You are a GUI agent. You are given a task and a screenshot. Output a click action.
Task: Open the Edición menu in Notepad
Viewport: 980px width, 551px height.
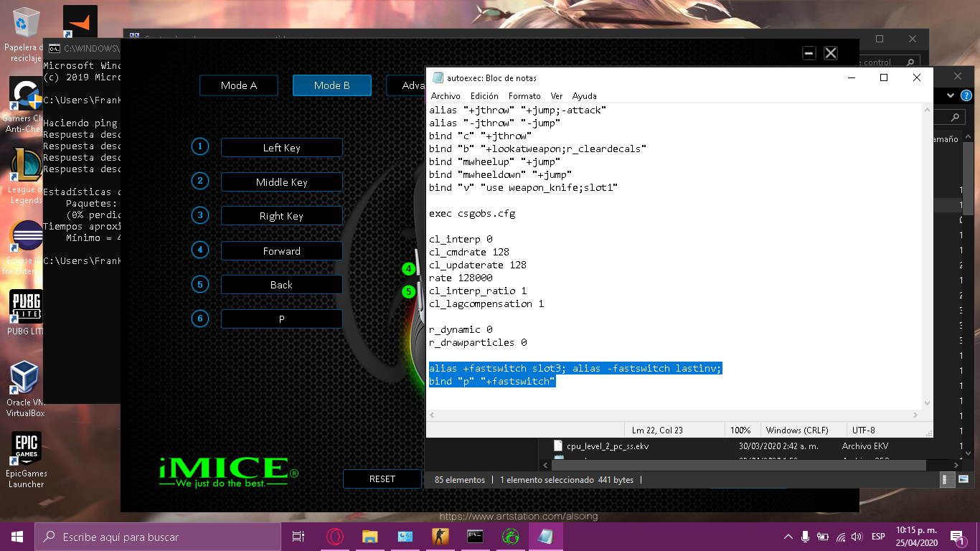484,96
